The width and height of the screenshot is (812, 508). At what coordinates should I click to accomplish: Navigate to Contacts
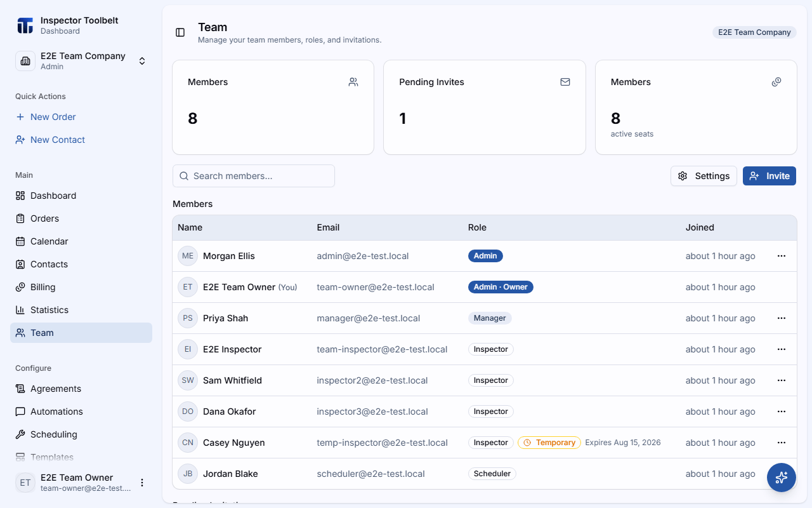pos(81,264)
